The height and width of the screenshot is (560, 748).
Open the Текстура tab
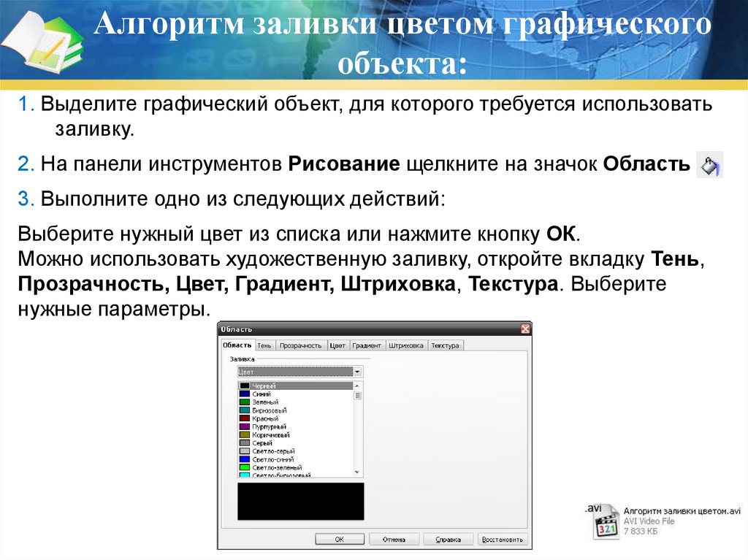(x=445, y=345)
